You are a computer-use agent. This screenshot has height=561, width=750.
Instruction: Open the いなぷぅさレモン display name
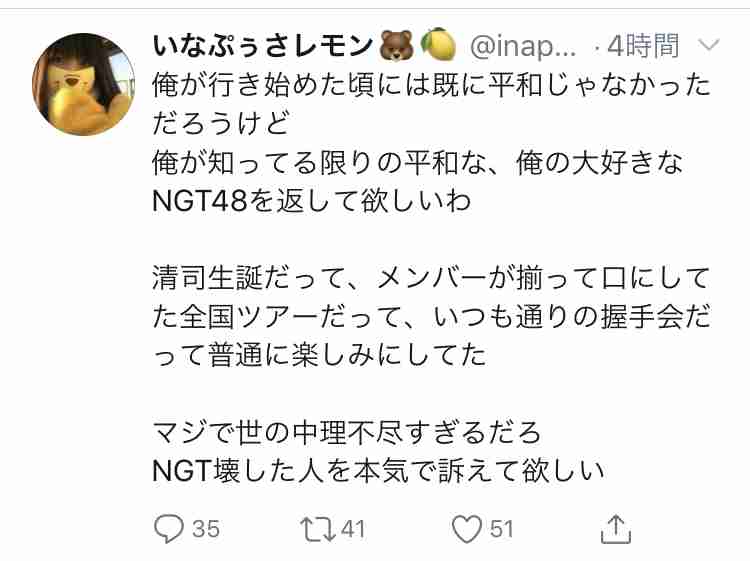262,46
